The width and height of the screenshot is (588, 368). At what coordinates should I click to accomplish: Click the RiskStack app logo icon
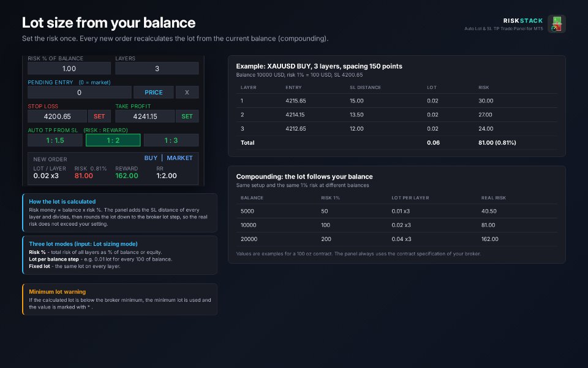click(557, 24)
